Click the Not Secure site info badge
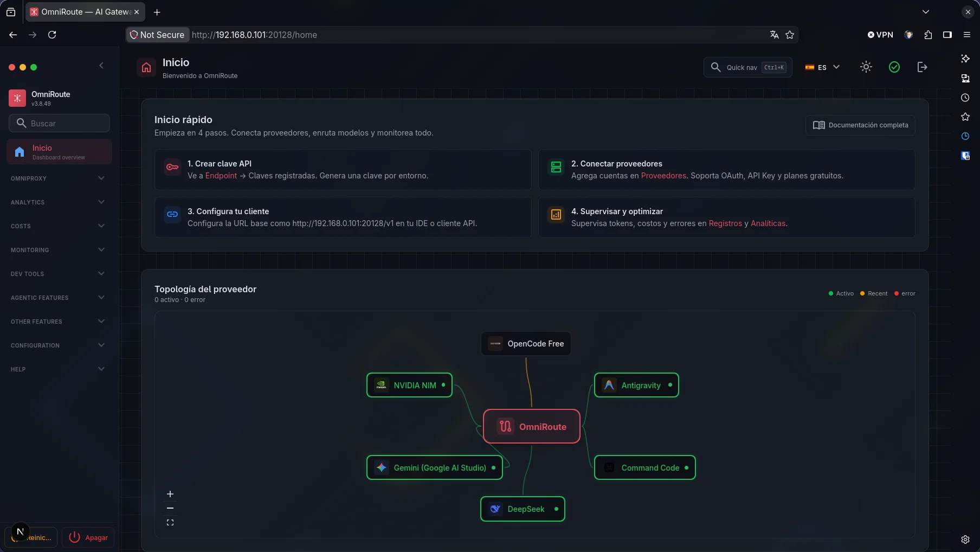This screenshot has width=980, height=552. point(157,35)
